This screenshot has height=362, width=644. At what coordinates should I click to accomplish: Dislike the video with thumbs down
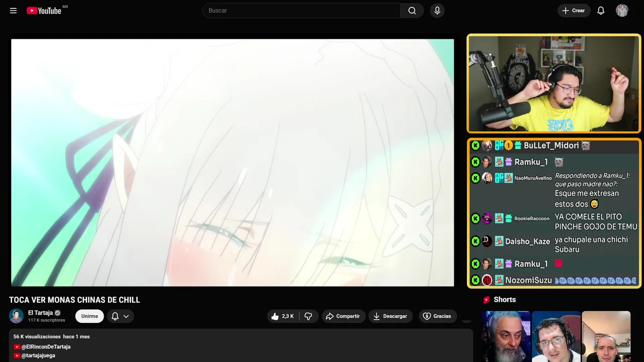tap(308, 316)
